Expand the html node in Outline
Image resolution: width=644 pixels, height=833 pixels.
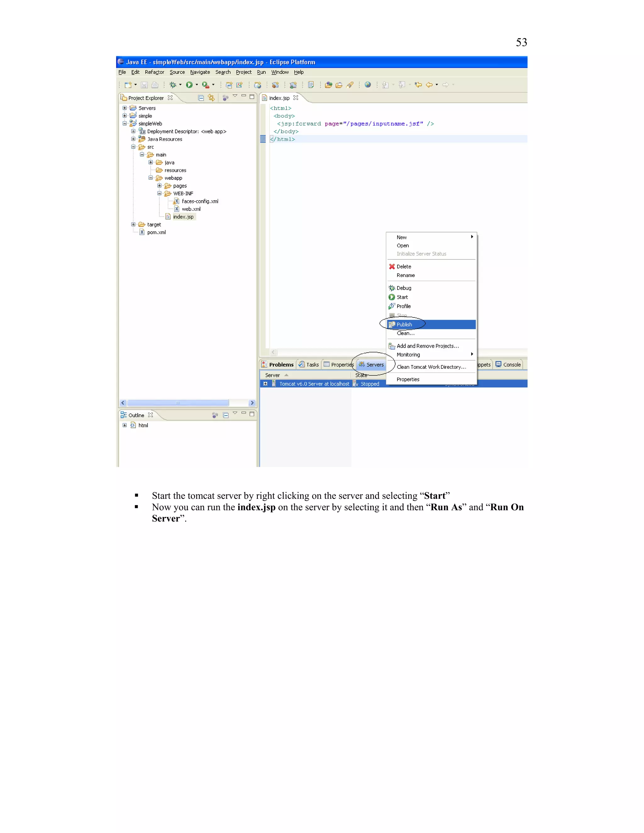click(125, 425)
